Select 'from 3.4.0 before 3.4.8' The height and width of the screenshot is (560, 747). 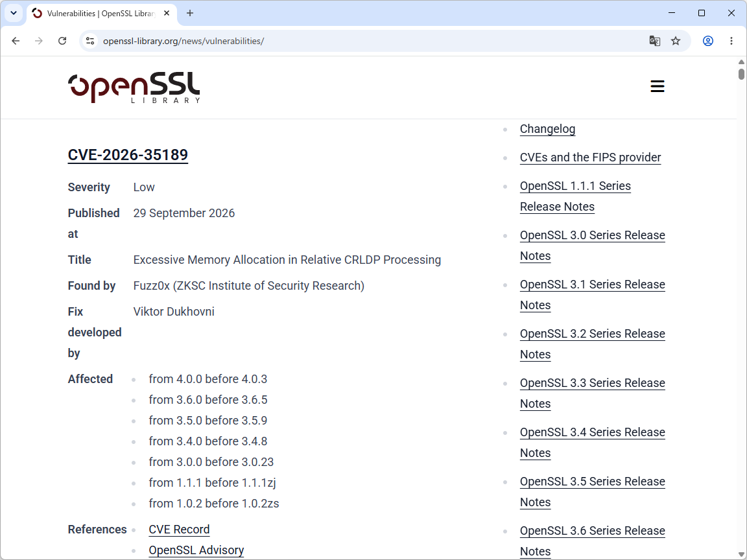click(207, 441)
